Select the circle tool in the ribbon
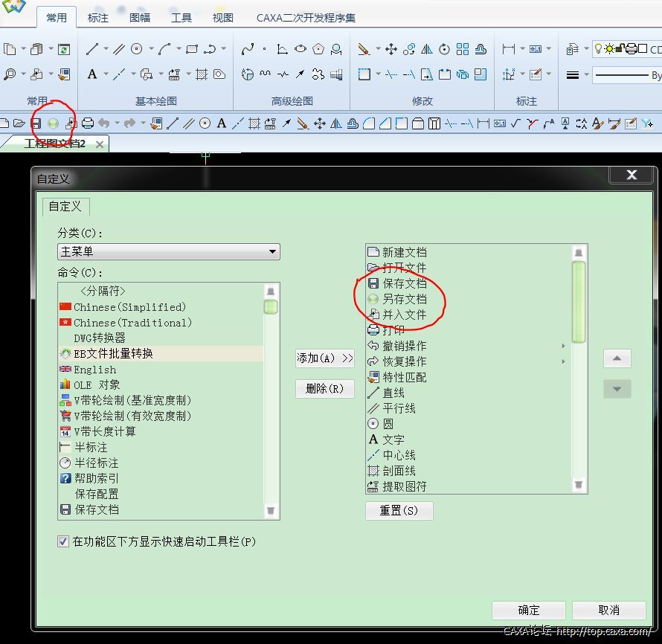The height and width of the screenshot is (644, 662). [x=137, y=49]
